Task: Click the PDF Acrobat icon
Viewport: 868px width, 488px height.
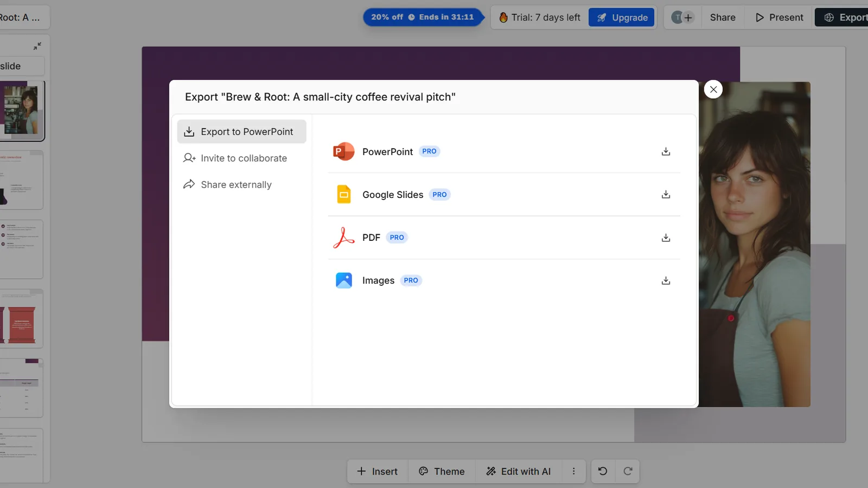Action: coord(343,237)
